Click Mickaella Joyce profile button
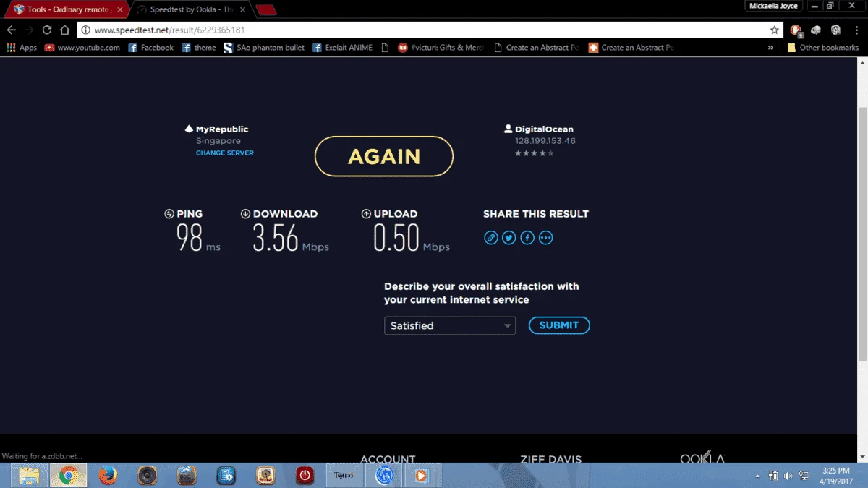This screenshot has width=868, height=488. tap(773, 6)
